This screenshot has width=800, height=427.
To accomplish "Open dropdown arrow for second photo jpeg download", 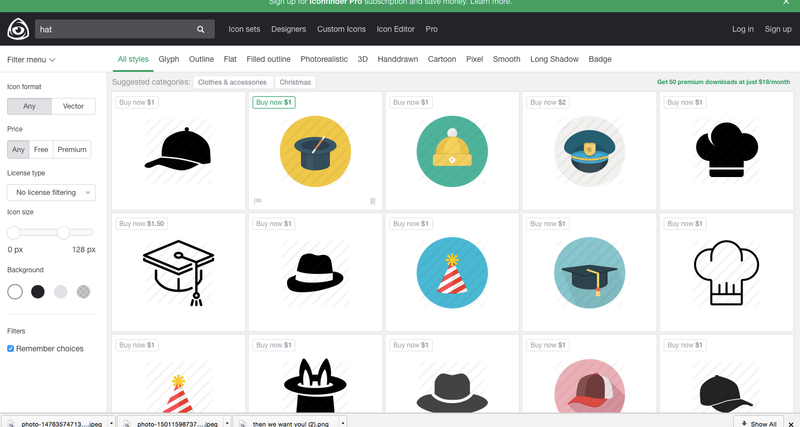I will click(227, 423).
